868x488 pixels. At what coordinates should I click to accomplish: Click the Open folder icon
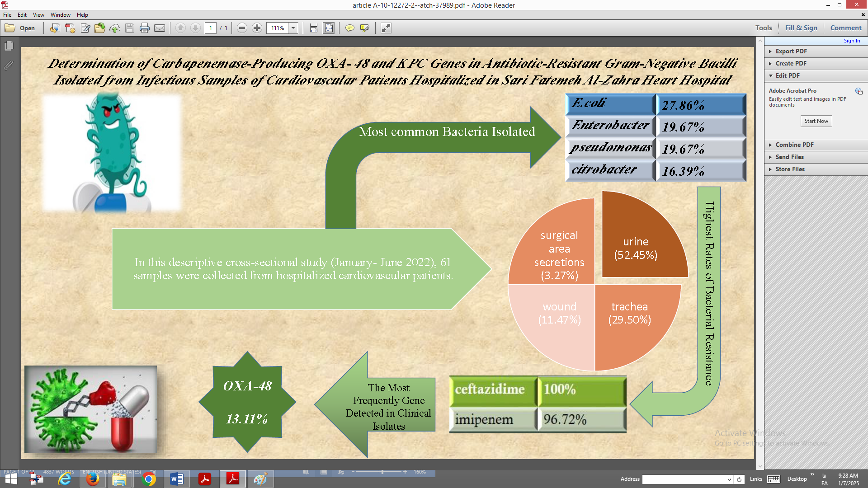pos(10,28)
